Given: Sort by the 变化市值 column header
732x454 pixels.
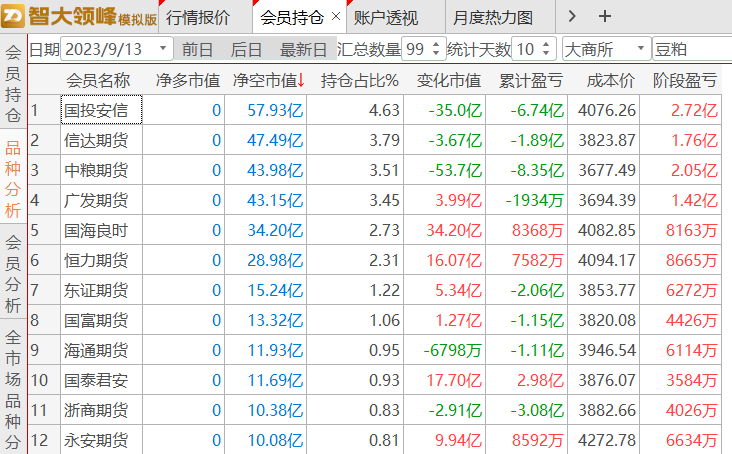Looking at the screenshot, I should [x=449, y=81].
